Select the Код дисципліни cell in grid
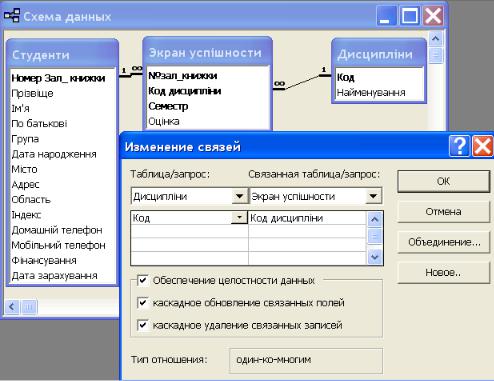494x381 pixels. pyautogui.click(x=307, y=218)
